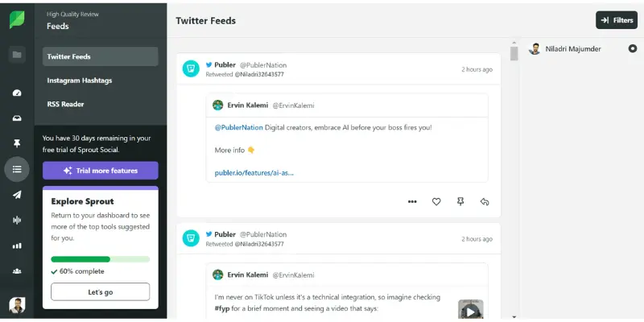
Task: Open the Sprout Social leaf logo
Action: coord(17,20)
